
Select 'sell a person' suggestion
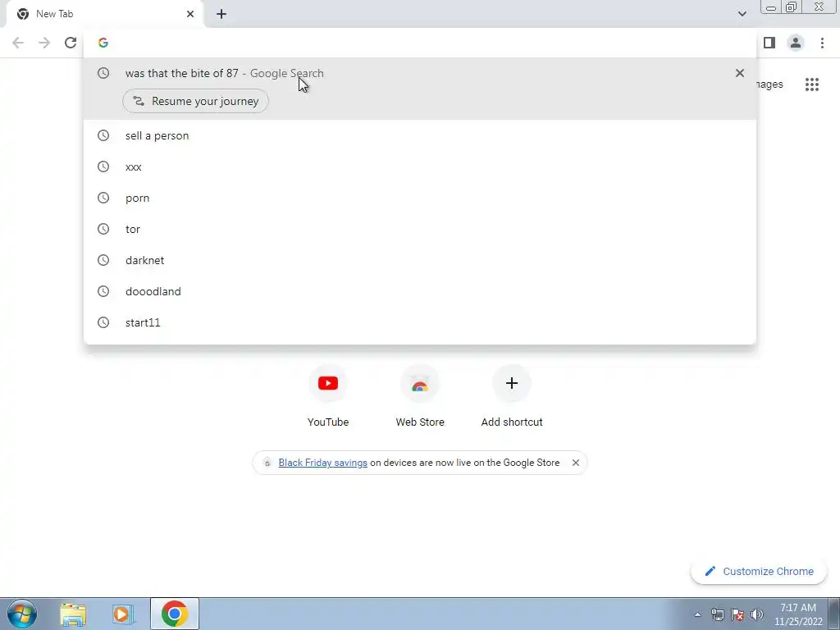pos(420,135)
